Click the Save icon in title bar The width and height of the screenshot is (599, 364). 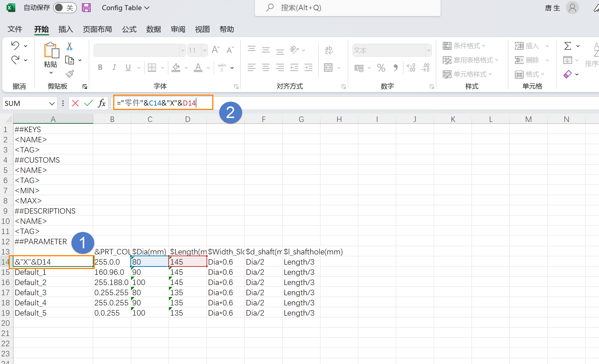[x=86, y=8]
